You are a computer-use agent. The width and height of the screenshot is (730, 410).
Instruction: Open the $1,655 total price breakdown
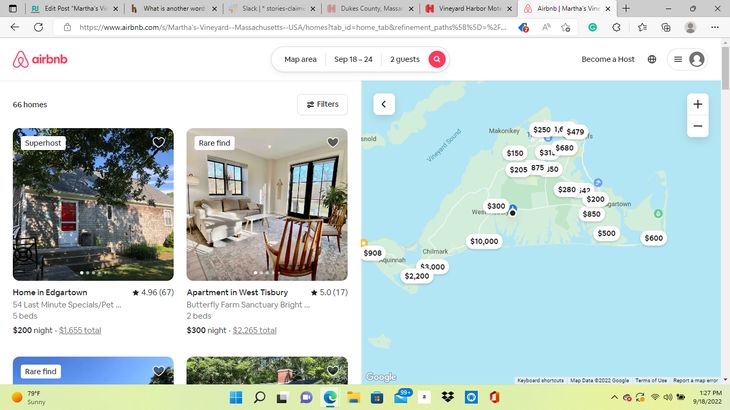[80, 330]
